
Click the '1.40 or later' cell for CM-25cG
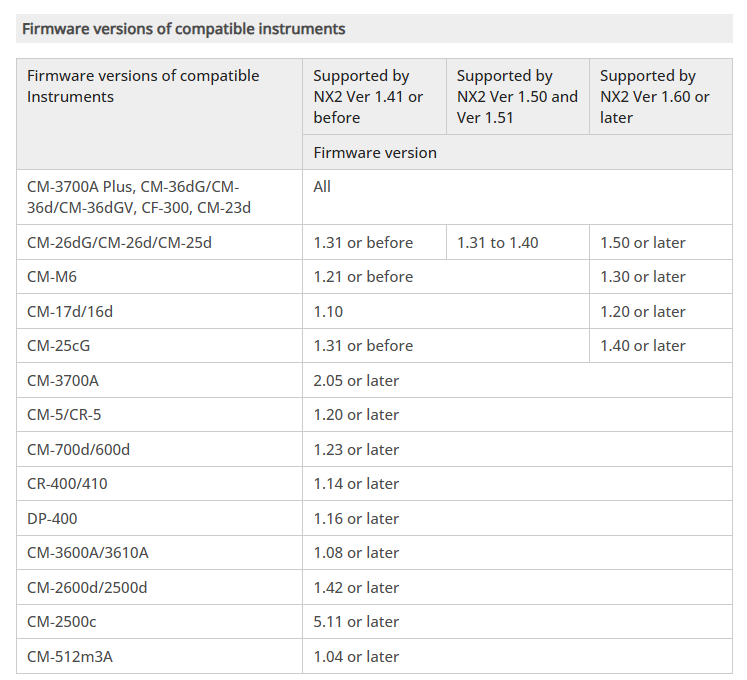pyautogui.click(x=643, y=346)
